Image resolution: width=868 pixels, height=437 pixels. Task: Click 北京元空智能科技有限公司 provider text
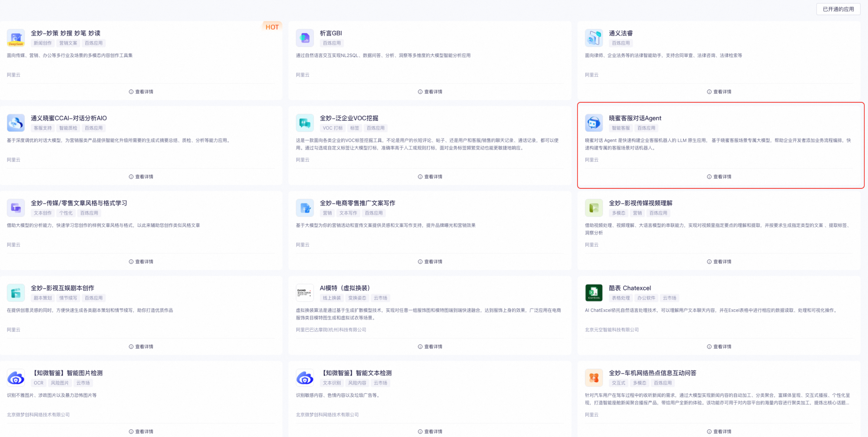coord(612,330)
